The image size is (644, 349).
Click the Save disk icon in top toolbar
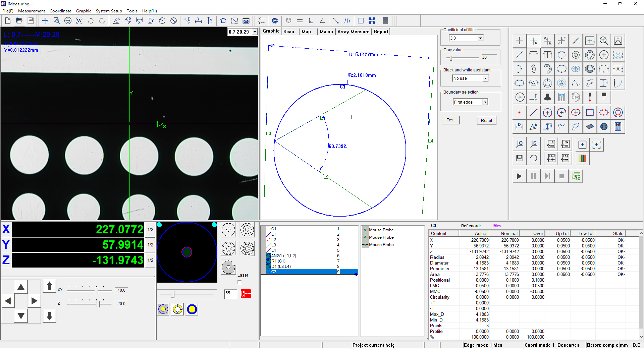pos(31,21)
